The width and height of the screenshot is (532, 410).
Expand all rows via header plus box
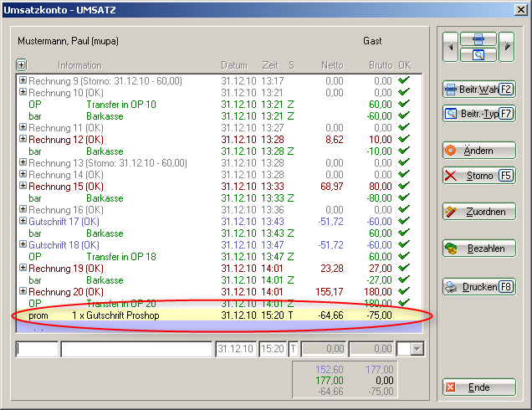tap(22, 64)
